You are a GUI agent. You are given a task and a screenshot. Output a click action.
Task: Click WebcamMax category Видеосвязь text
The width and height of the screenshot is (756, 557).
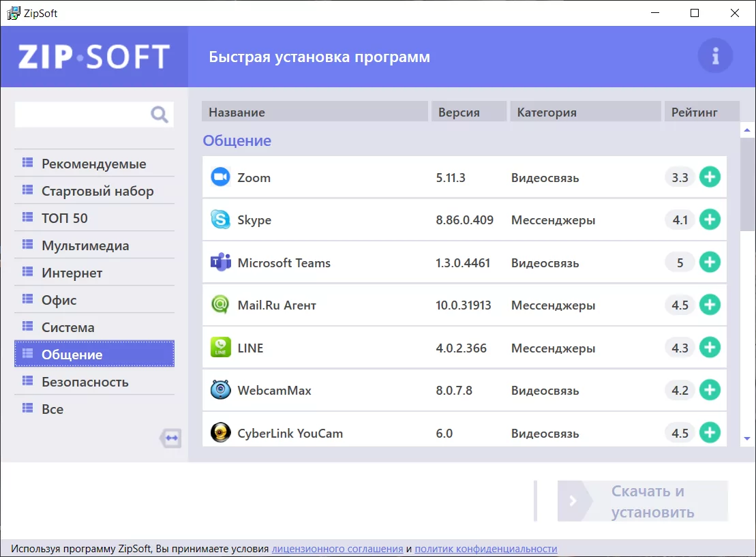pyautogui.click(x=545, y=391)
